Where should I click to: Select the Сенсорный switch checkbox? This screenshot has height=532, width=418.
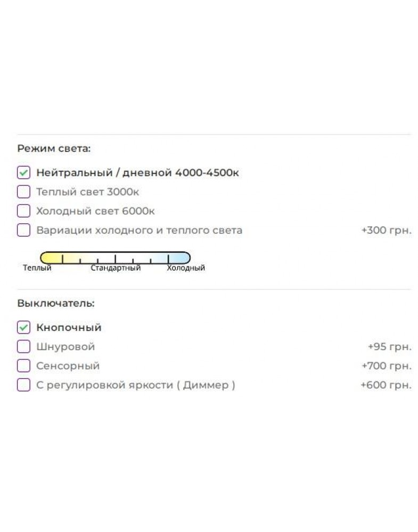tap(23, 366)
